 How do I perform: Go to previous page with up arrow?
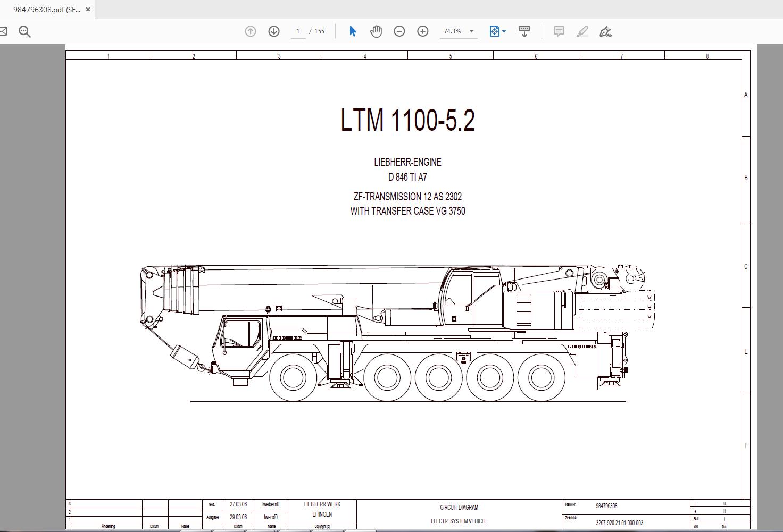pos(251,31)
